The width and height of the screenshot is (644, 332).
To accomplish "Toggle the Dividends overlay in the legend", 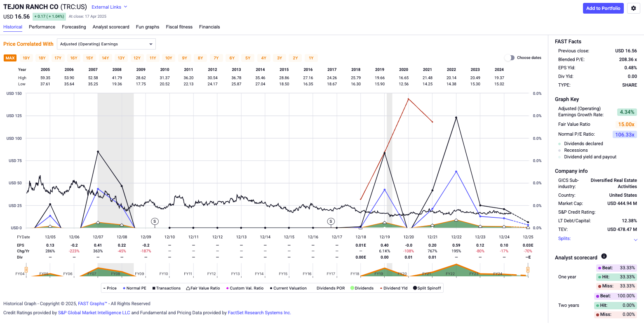I will tap(352, 288).
